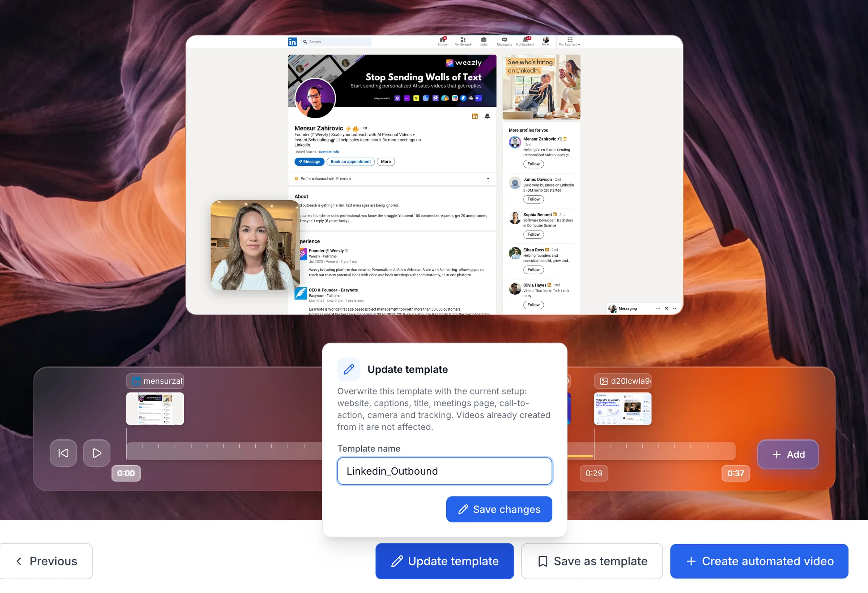Open the Contact info link
Screen dimensions: 868x593
pyautogui.click(x=329, y=152)
